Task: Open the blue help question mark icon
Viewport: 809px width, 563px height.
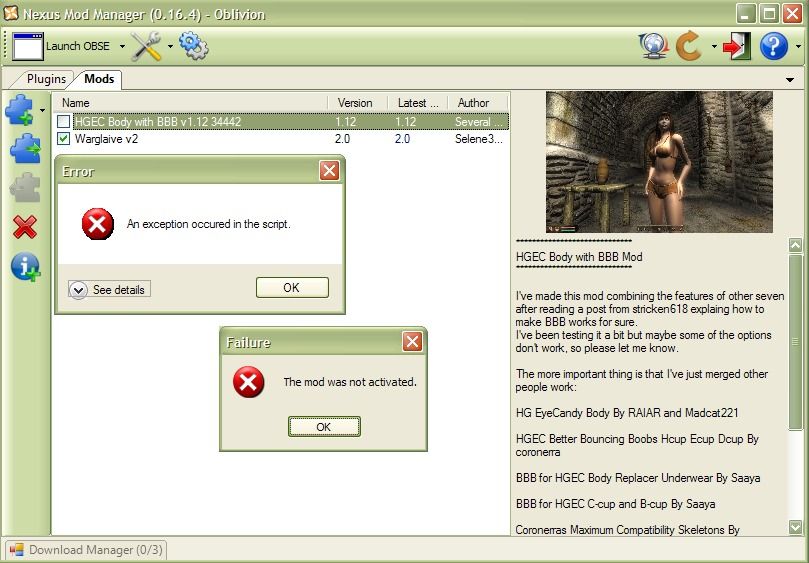Action: click(773, 46)
